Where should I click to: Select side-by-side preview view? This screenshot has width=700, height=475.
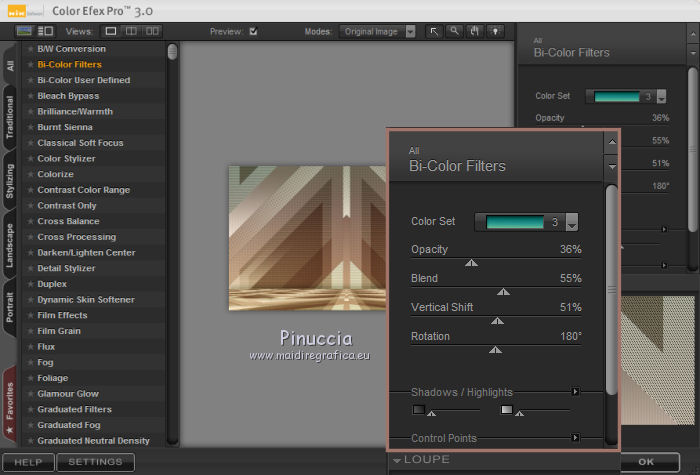[x=152, y=31]
